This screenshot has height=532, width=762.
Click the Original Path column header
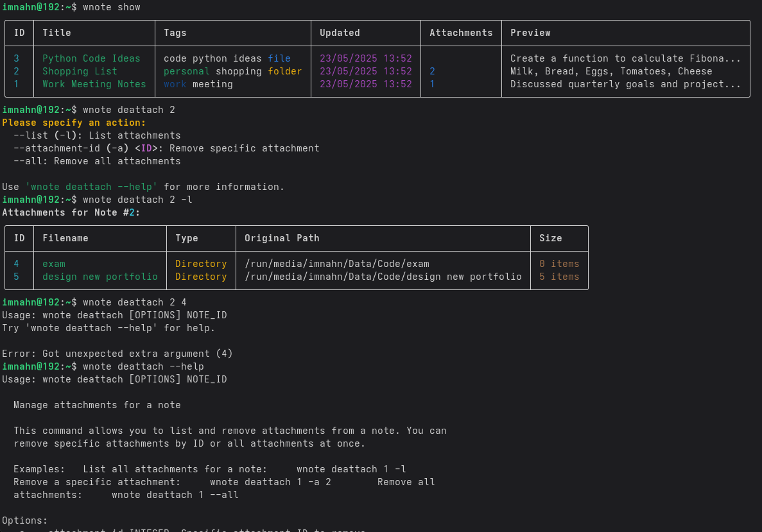[x=282, y=238]
